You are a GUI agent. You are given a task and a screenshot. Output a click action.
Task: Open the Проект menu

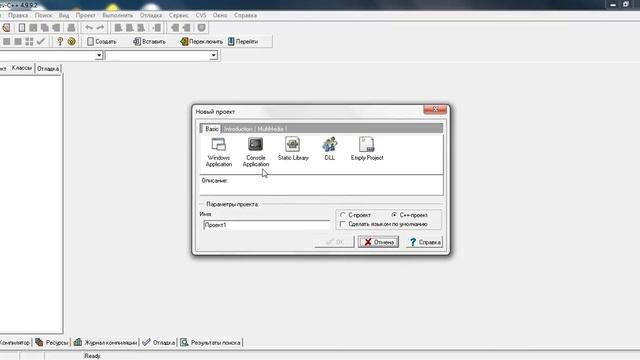tap(85, 15)
